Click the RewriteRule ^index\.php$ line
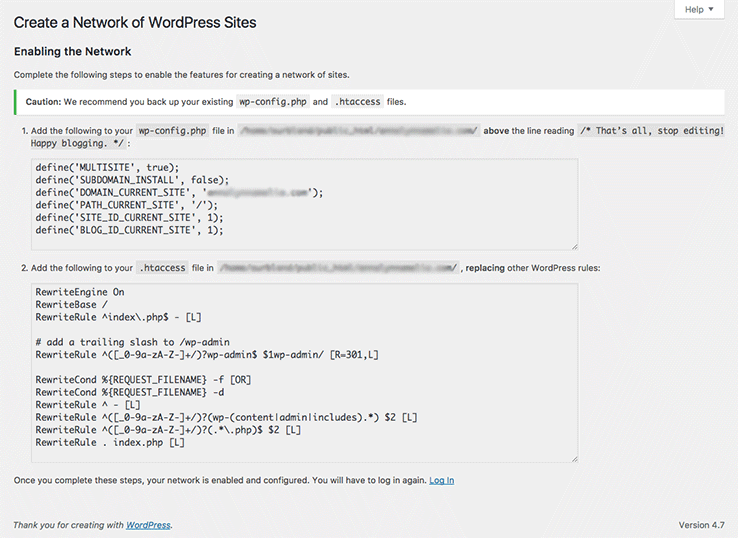The height and width of the screenshot is (538, 738). [118, 317]
